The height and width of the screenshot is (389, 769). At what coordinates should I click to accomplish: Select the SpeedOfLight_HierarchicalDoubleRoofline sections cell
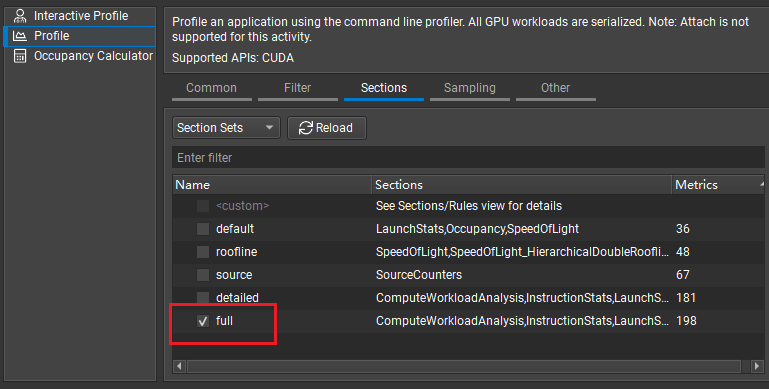tap(522, 252)
